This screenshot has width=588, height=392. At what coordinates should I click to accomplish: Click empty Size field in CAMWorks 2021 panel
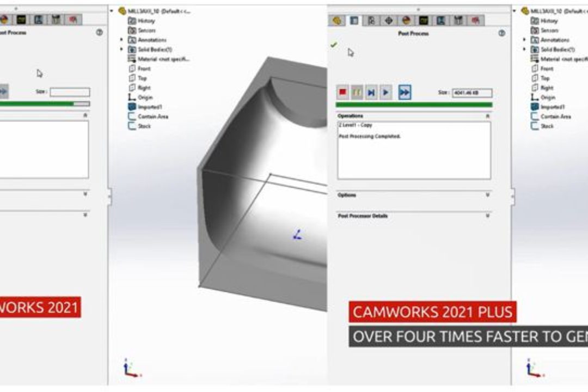tap(70, 92)
